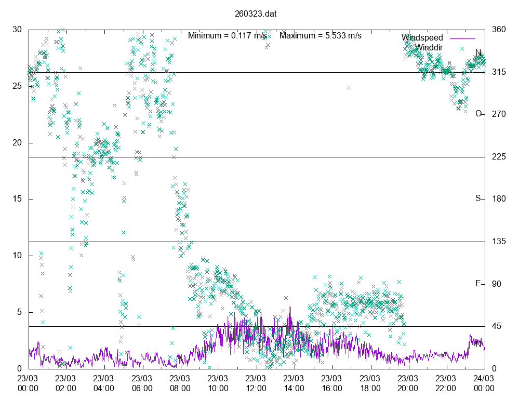Click the Maximum = 5.533 m/s annotation
532x399 pixels.
(320, 36)
